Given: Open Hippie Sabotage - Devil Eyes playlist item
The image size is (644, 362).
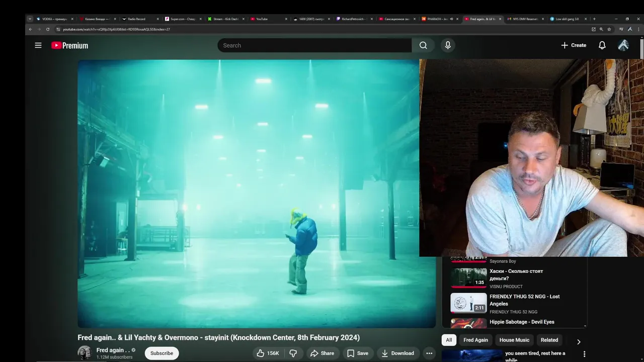Looking at the screenshot, I should click(522, 322).
